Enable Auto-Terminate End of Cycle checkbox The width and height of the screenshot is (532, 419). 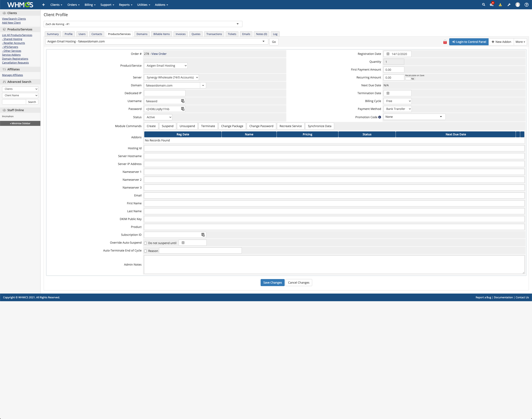click(146, 251)
